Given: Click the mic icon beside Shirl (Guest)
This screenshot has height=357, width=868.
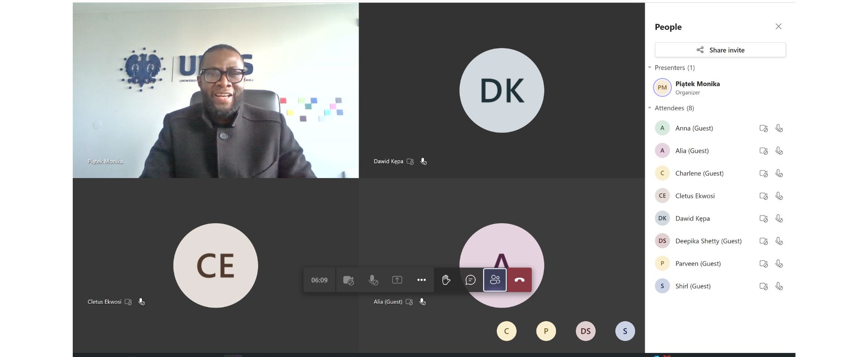Looking at the screenshot, I should (779, 287).
